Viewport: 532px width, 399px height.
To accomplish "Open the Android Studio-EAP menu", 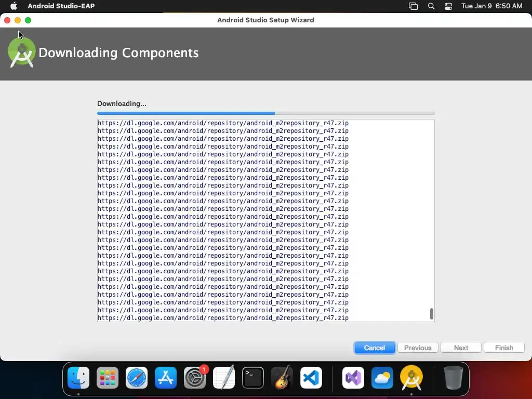I will (x=61, y=6).
